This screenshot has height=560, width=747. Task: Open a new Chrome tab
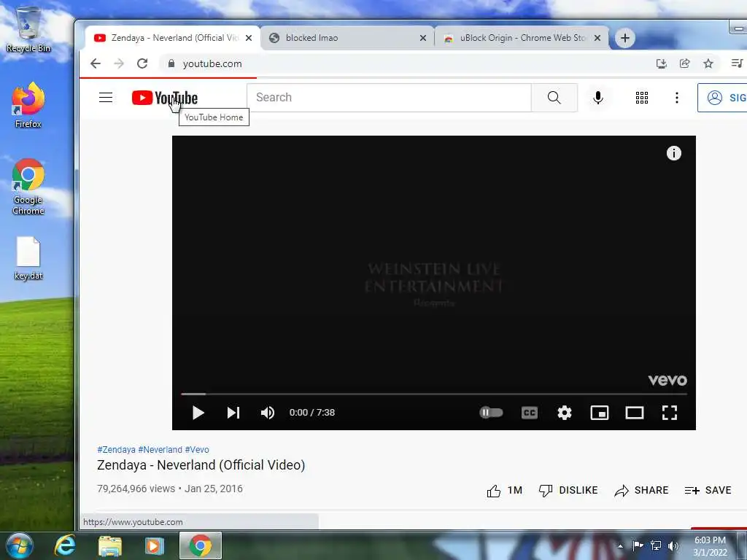click(625, 38)
